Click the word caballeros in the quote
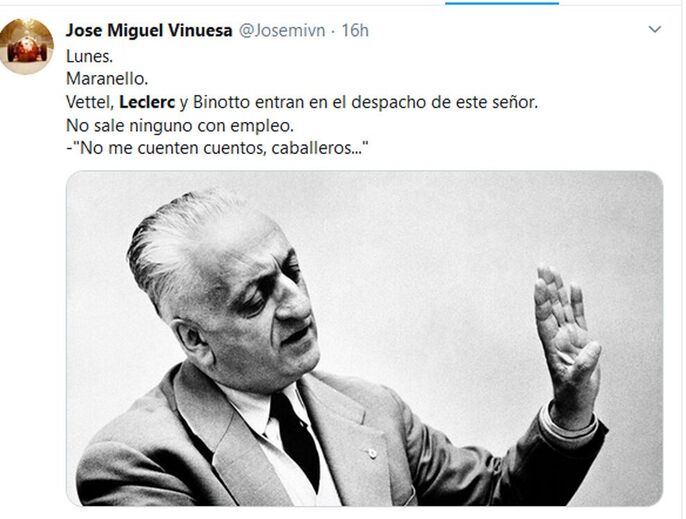 coord(312,149)
